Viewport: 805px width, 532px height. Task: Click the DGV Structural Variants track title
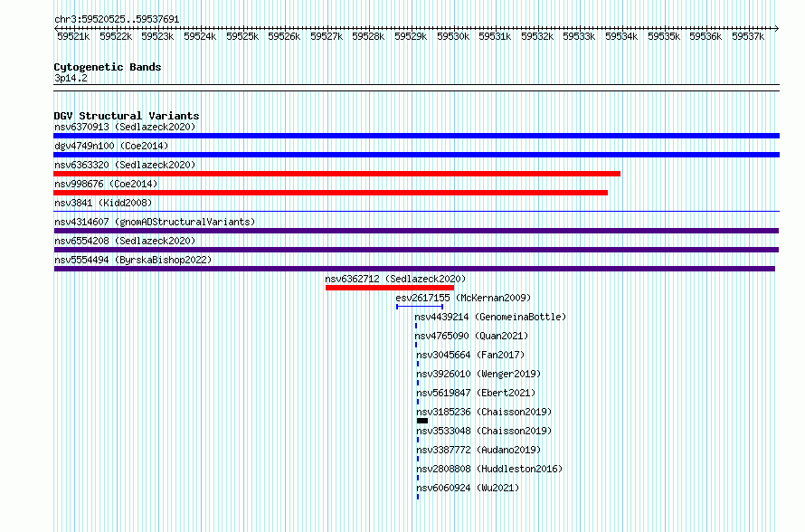pyautogui.click(x=127, y=116)
